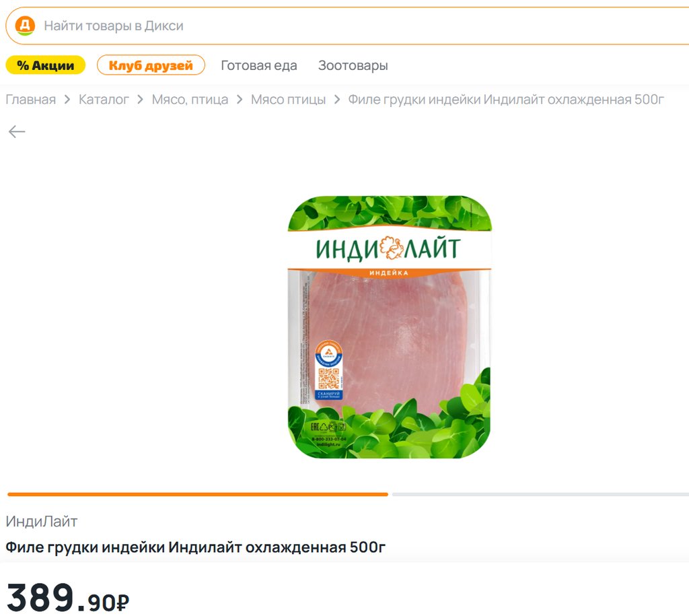Select the second grey image slider segment
The width and height of the screenshot is (689, 616).
click(540, 494)
